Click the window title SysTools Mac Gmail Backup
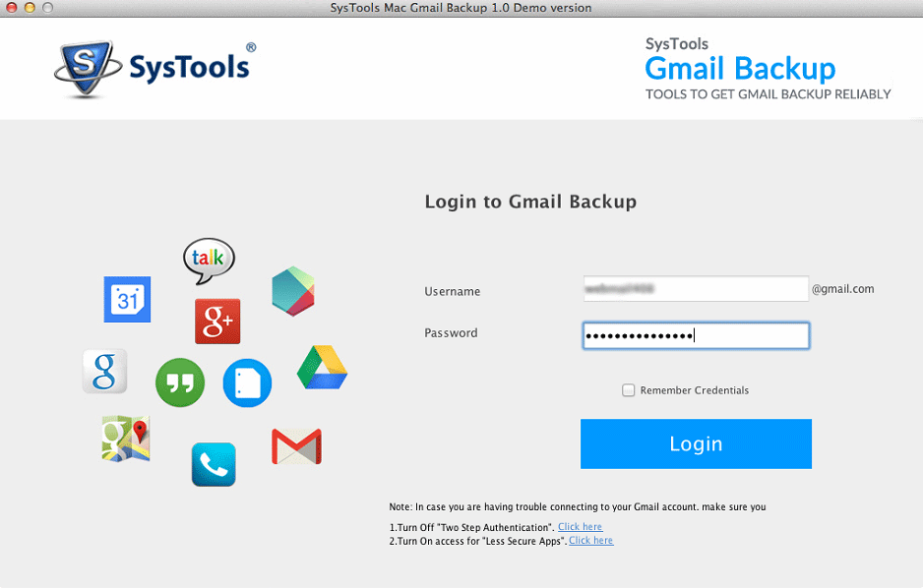 (461, 8)
